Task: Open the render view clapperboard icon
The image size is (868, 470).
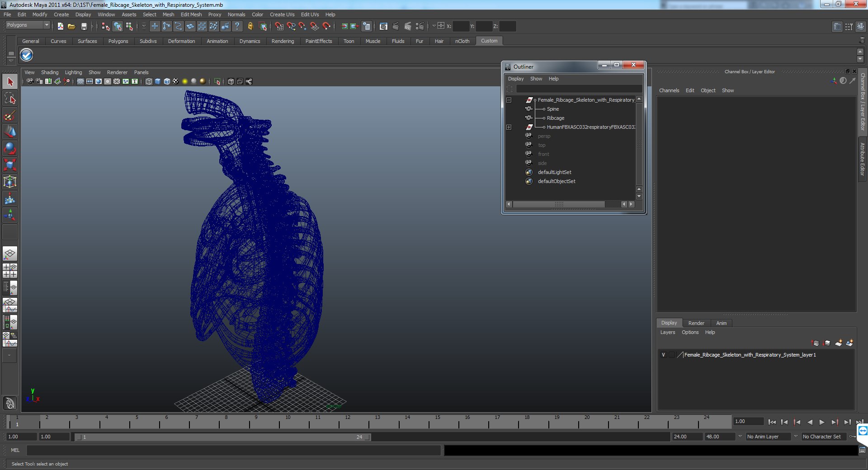Action: [x=383, y=26]
